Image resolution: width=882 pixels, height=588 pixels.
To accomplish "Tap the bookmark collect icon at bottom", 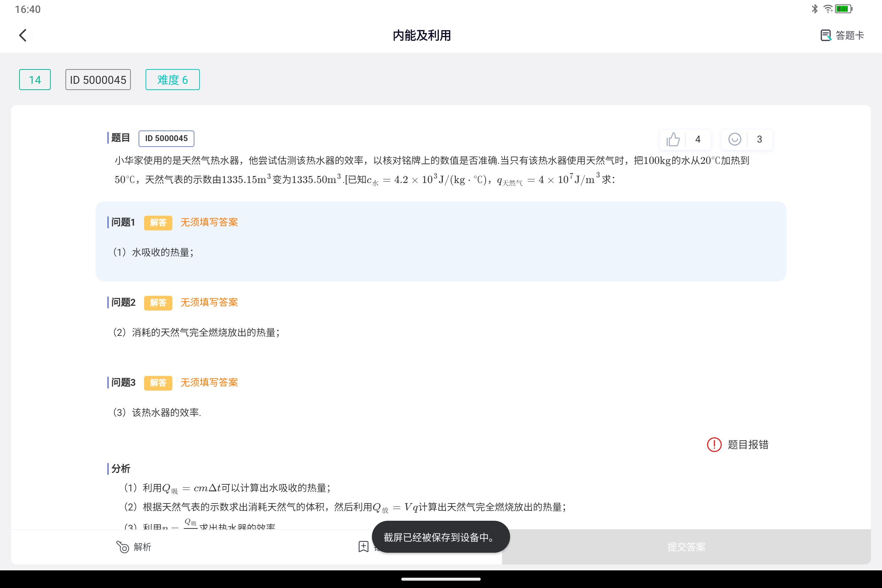I will click(x=363, y=547).
